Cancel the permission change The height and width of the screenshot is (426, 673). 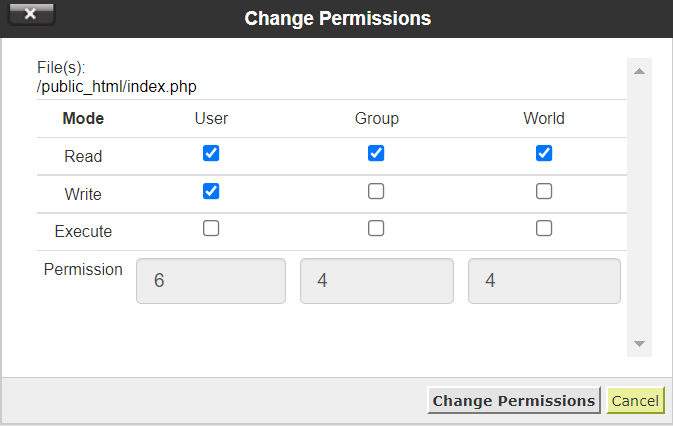click(x=635, y=400)
